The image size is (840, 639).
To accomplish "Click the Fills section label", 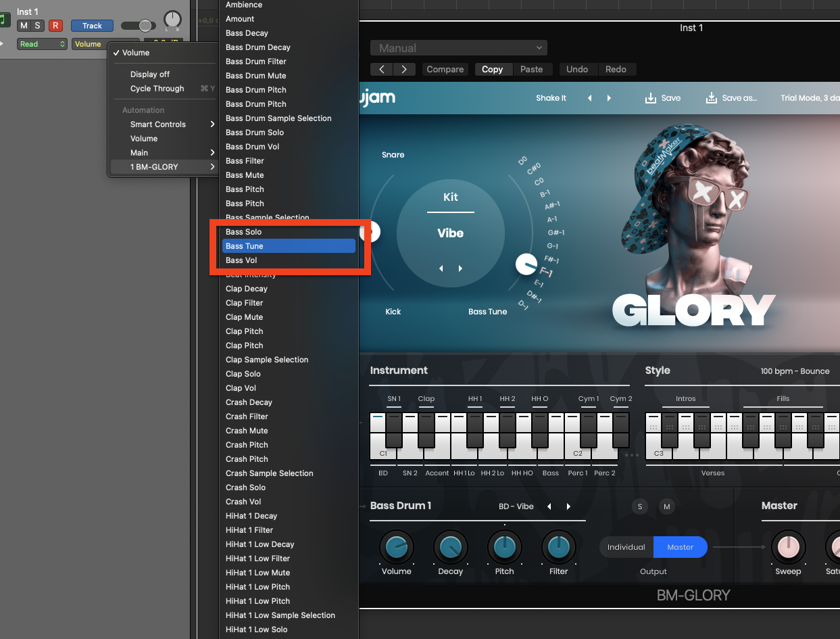I will click(783, 399).
